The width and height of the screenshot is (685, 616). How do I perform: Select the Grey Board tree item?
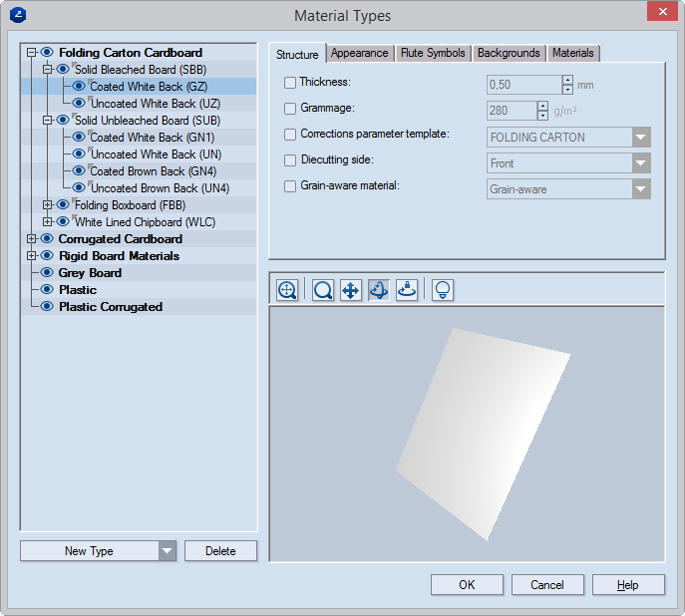(x=90, y=273)
